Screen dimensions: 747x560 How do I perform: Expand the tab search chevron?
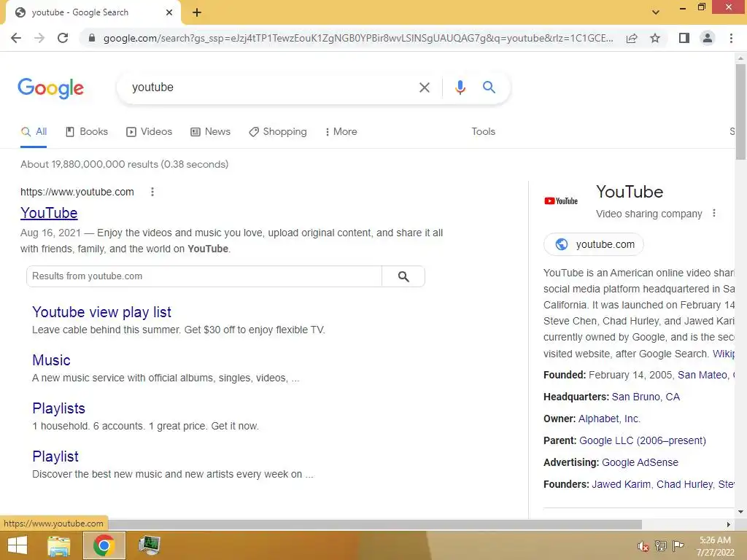point(656,12)
